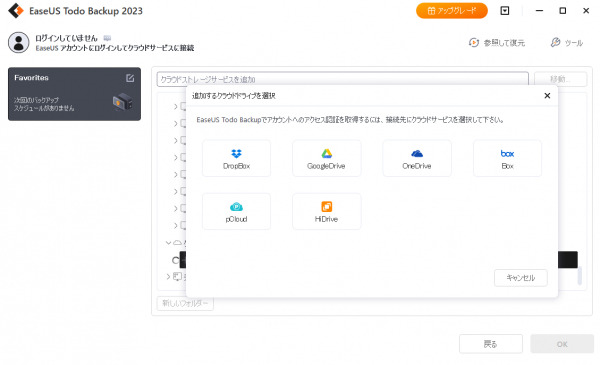
Task: Pick the HiDrive service tile
Action: [326, 212]
